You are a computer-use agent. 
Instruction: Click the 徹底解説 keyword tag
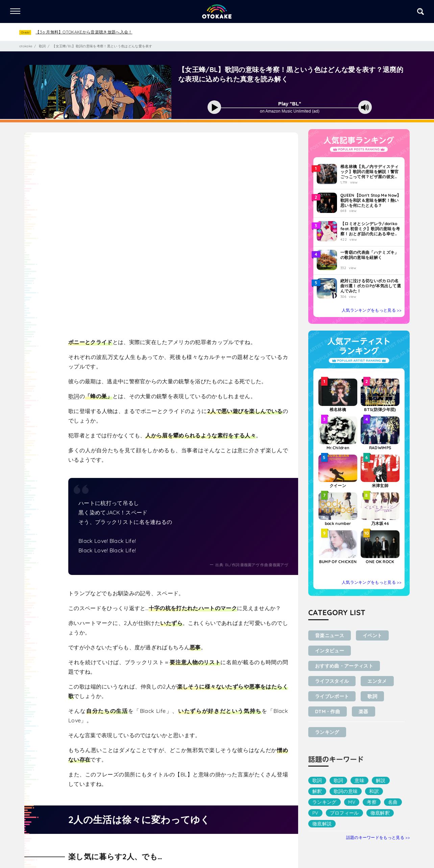322,824
